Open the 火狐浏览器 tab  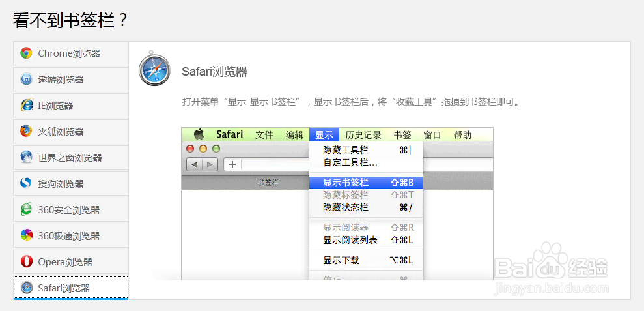(x=71, y=131)
